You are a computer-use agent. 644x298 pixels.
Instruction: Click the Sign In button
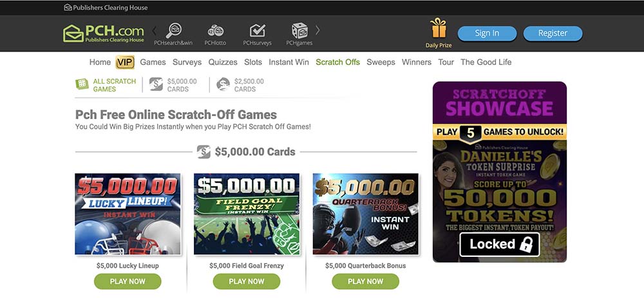tap(487, 33)
